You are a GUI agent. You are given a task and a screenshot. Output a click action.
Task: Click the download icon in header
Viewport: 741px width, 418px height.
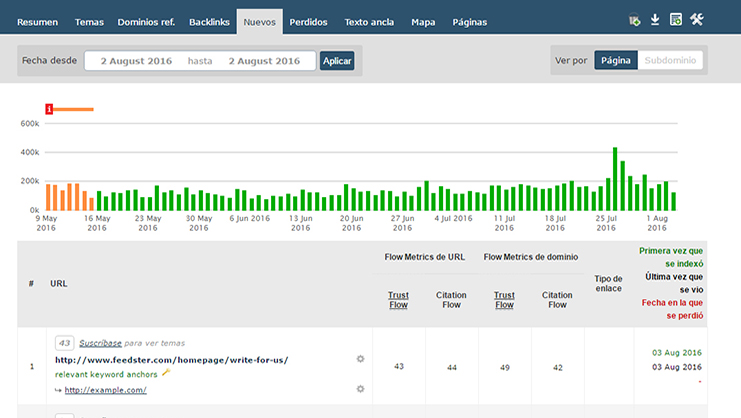655,20
